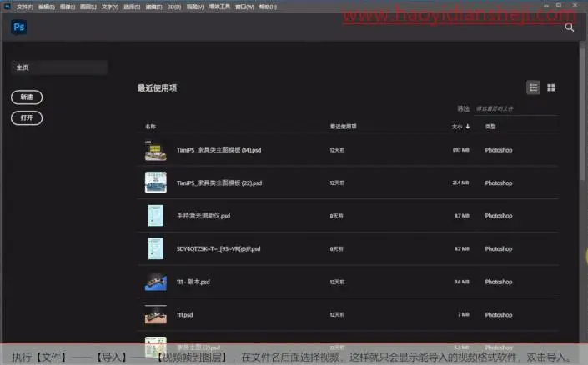This screenshot has width=588, height=365.
Task: Select file name 手持激光测距仪.psd
Action: (x=204, y=216)
